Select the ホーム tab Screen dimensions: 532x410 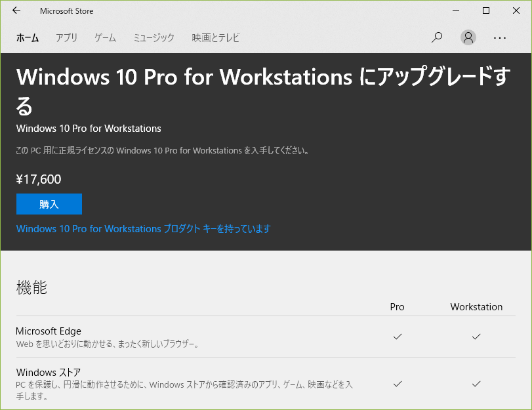click(28, 37)
